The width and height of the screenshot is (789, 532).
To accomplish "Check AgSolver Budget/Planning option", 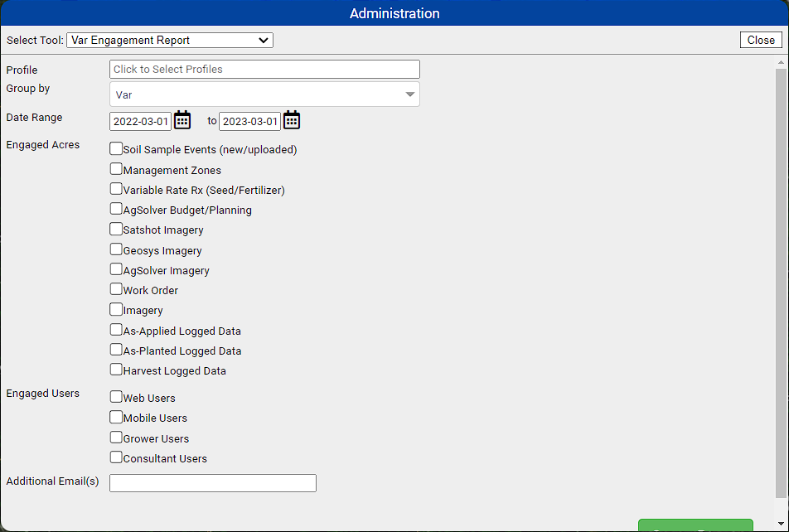I will pos(116,208).
